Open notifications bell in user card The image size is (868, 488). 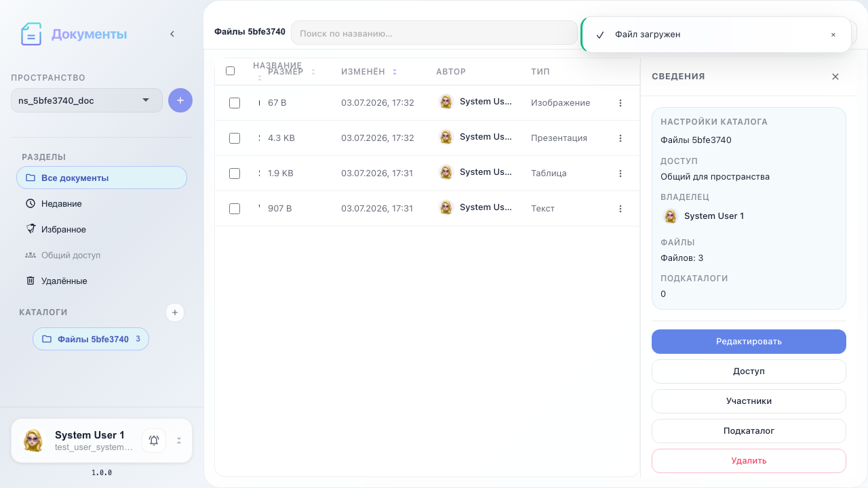pyautogui.click(x=154, y=441)
